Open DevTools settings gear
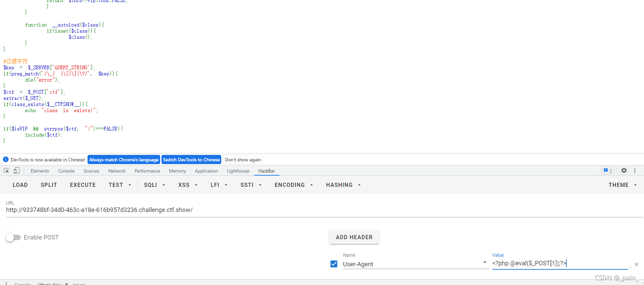 624,171
